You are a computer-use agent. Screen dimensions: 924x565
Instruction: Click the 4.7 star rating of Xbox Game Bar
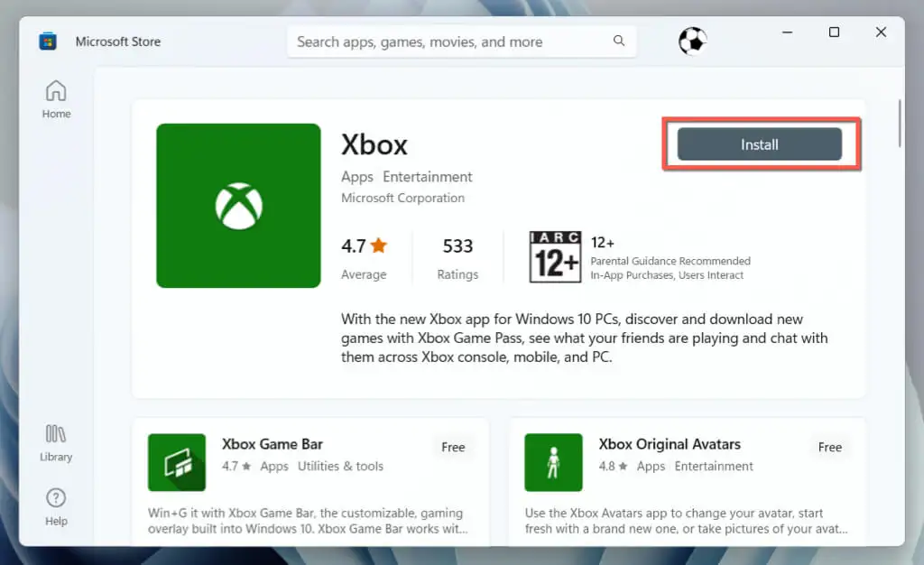coord(236,466)
